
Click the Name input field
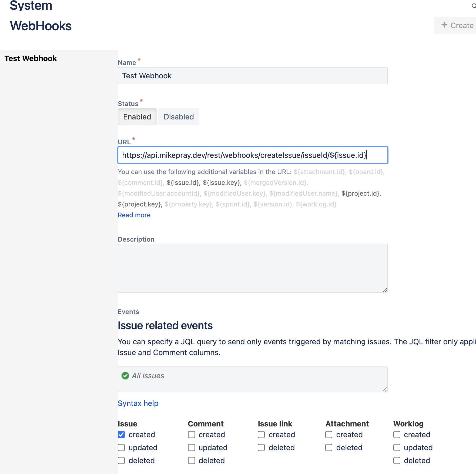coord(253,76)
